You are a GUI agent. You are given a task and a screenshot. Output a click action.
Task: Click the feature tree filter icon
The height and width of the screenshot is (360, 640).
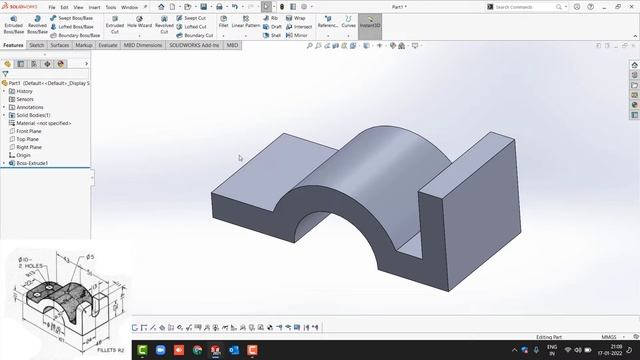coord(5,74)
